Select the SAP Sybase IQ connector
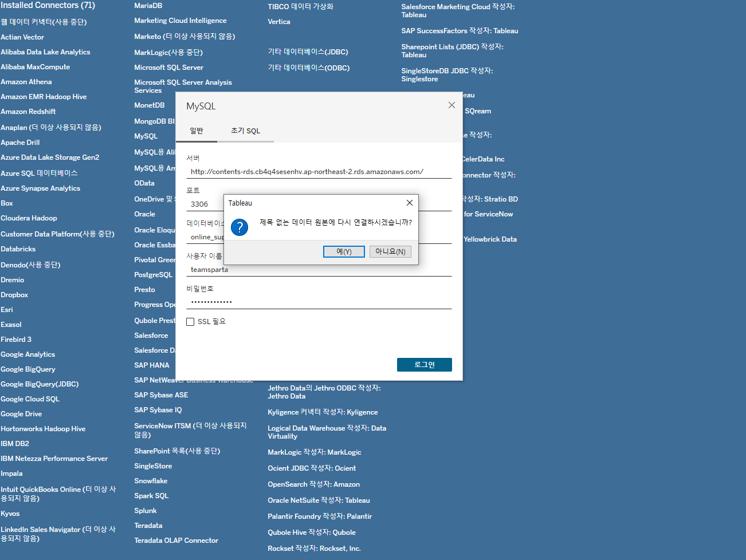The height and width of the screenshot is (560, 746). [x=158, y=410]
